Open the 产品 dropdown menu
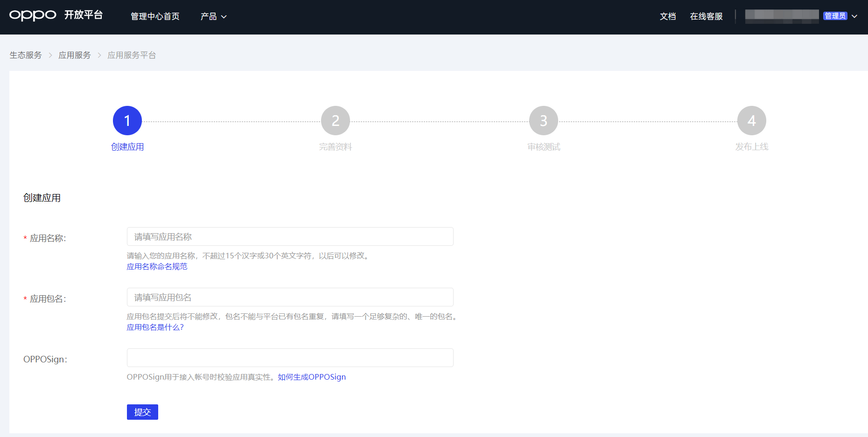868x437 pixels. point(213,16)
